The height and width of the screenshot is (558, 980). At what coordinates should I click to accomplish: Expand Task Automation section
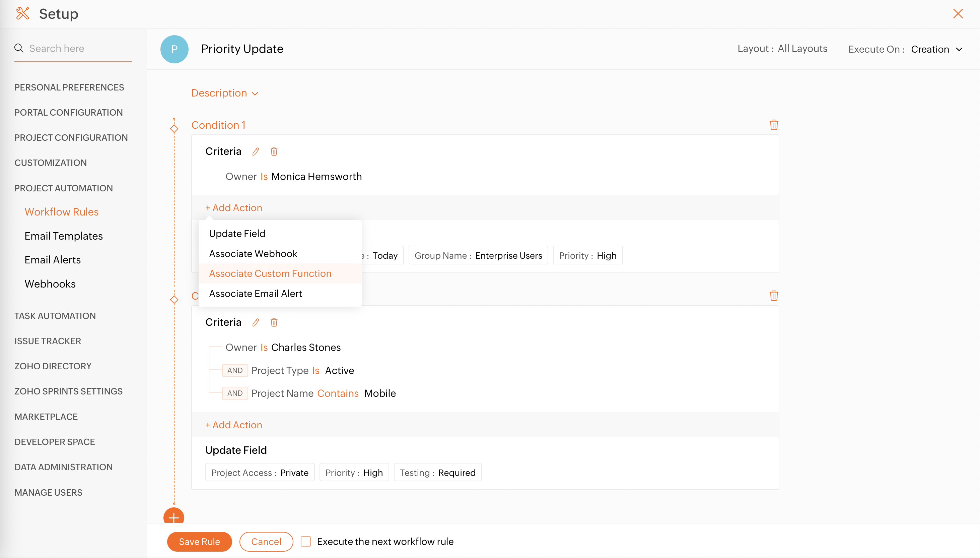click(55, 316)
